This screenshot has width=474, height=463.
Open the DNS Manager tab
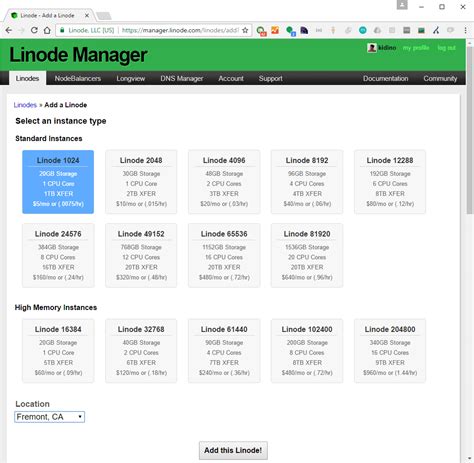(x=182, y=78)
